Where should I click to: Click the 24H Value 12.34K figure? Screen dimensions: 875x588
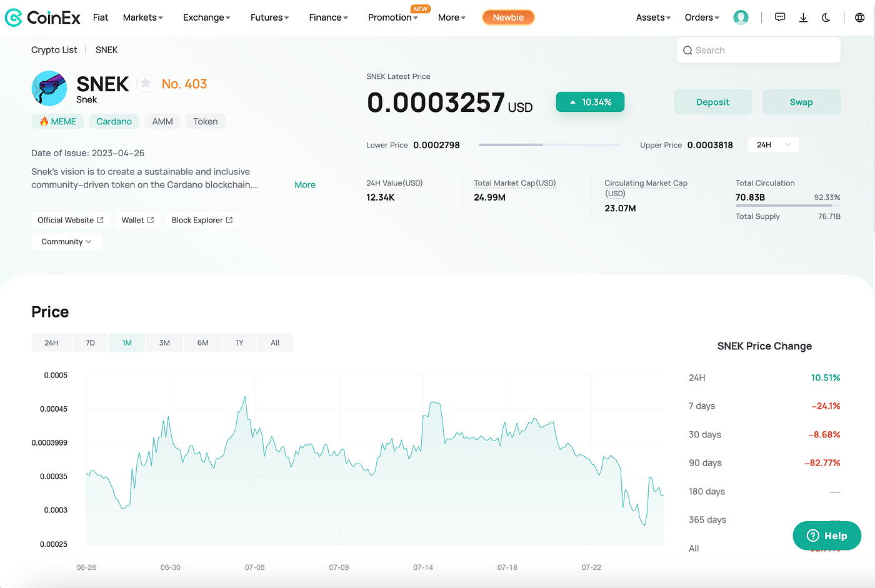click(x=380, y=197)
